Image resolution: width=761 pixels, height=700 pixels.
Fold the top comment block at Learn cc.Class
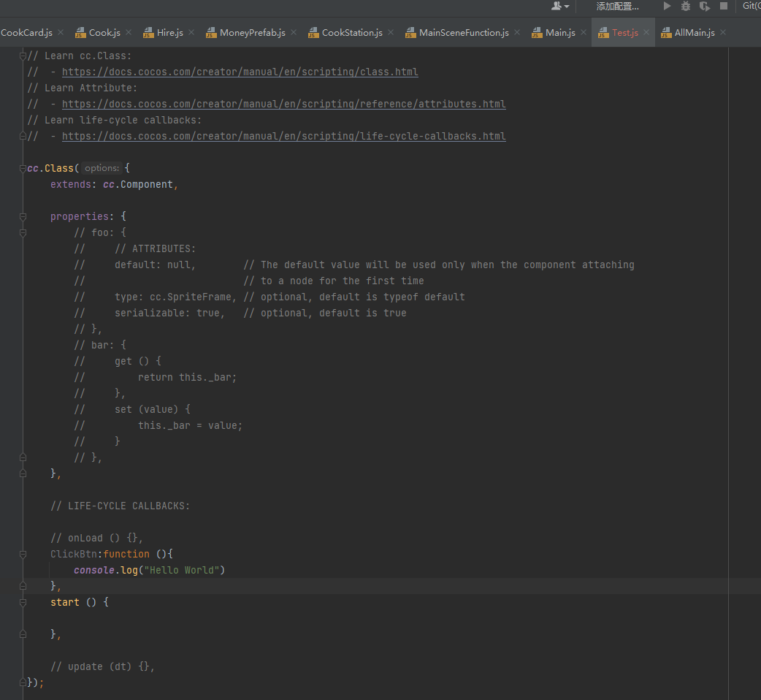click(x=23, y=56)
